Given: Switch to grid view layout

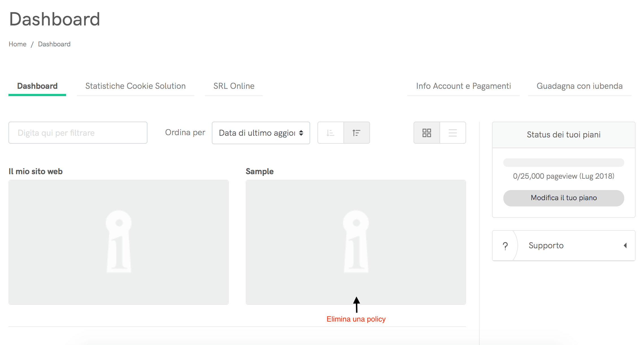Looking at the screenshot, I should [427, 133].
